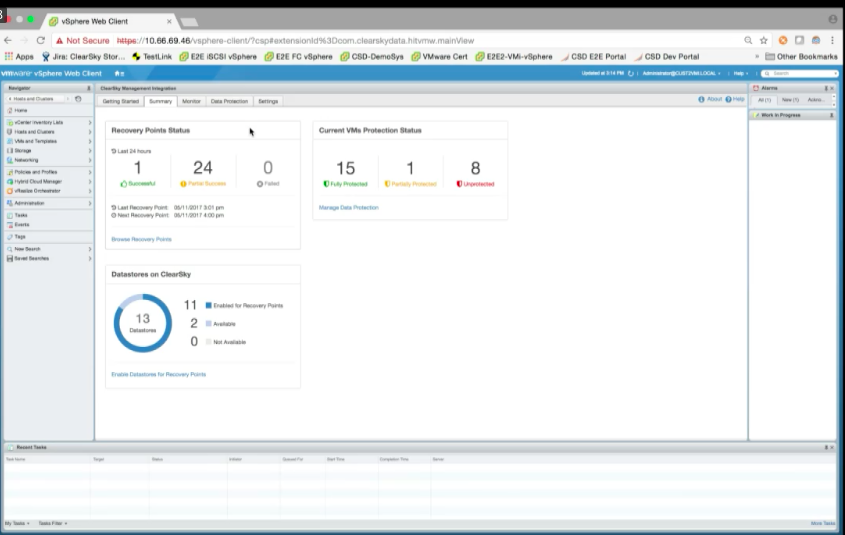Viewport: 845px width, 535px height.
Task: Click More Tasks link
Action: pyautogui.click(x=823, y=523)
